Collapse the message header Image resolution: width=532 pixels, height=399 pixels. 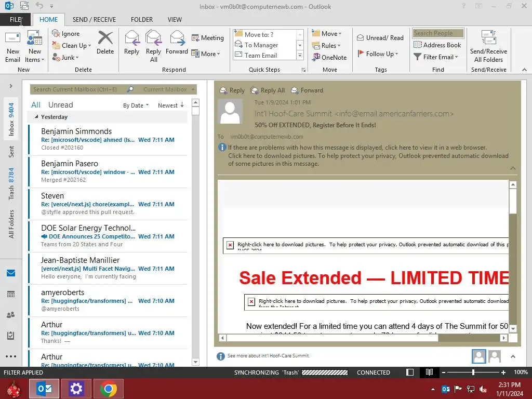pos(513,168)
